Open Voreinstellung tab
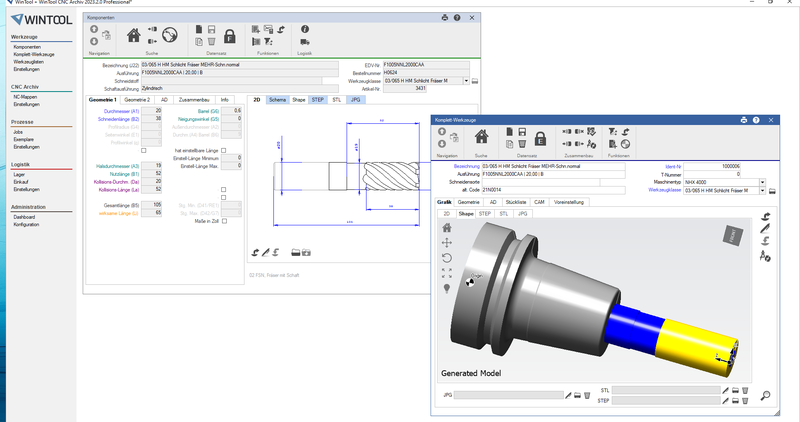This screenshot has height=422, width=800. pyautogui.click(x=568, y=202)
